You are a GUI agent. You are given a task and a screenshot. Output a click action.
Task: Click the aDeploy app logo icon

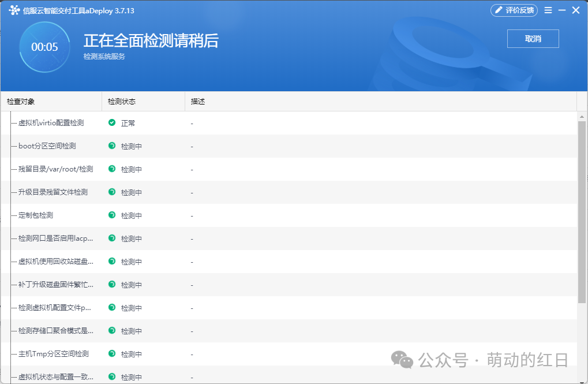point(14,10)
